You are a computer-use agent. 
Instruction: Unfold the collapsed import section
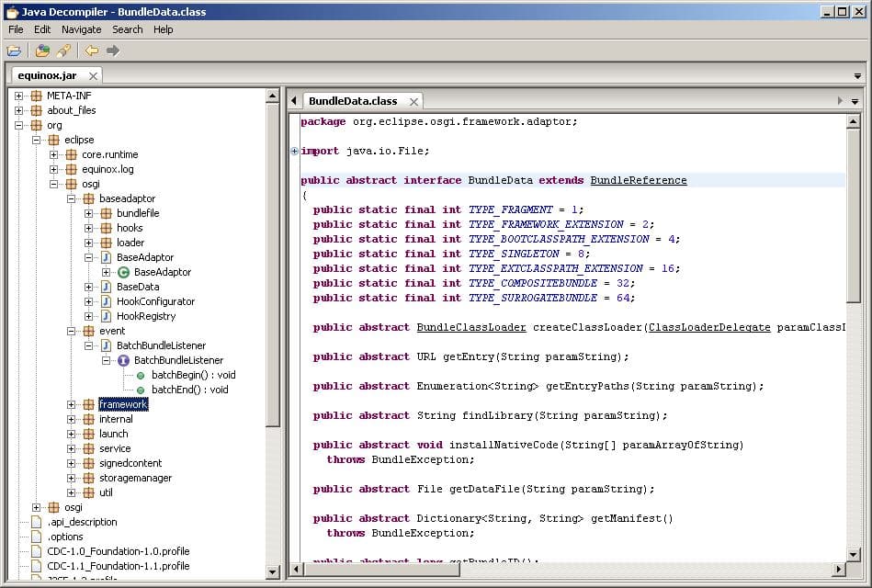coord(294,151)
